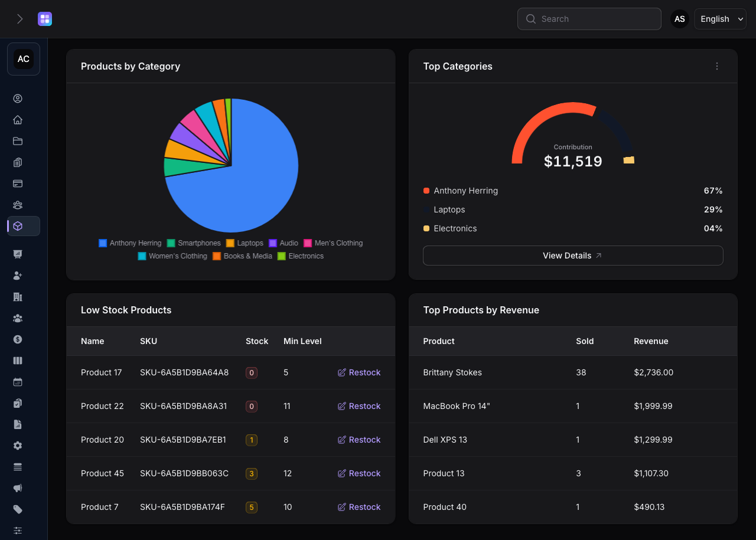Toggle Audio legend item in pie chart

[x=283, y=243]
